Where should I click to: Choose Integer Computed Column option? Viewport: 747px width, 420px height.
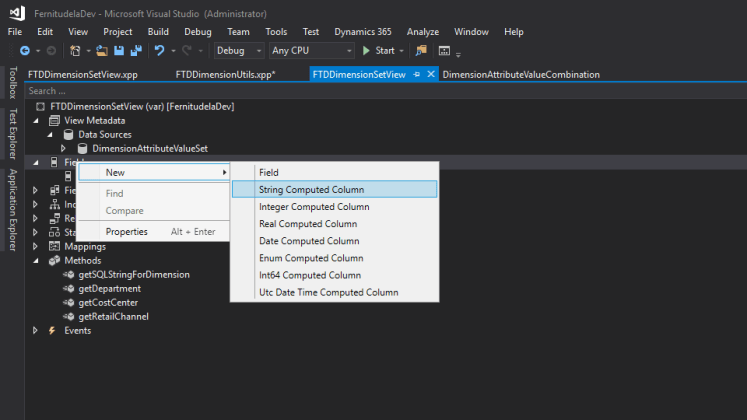[x=334, y=207]
